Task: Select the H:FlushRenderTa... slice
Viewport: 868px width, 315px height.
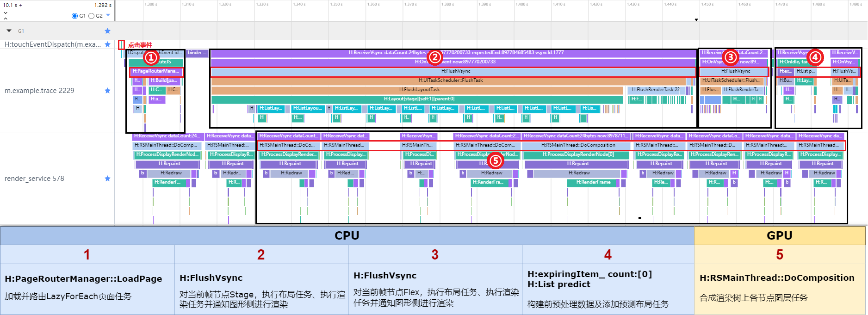Action: [743, 90]
